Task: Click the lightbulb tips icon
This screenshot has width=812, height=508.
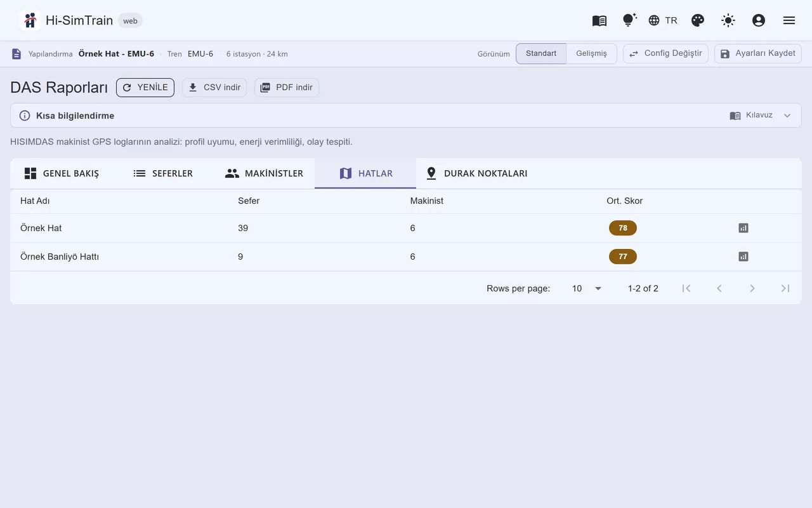Action: click(629, 20)
